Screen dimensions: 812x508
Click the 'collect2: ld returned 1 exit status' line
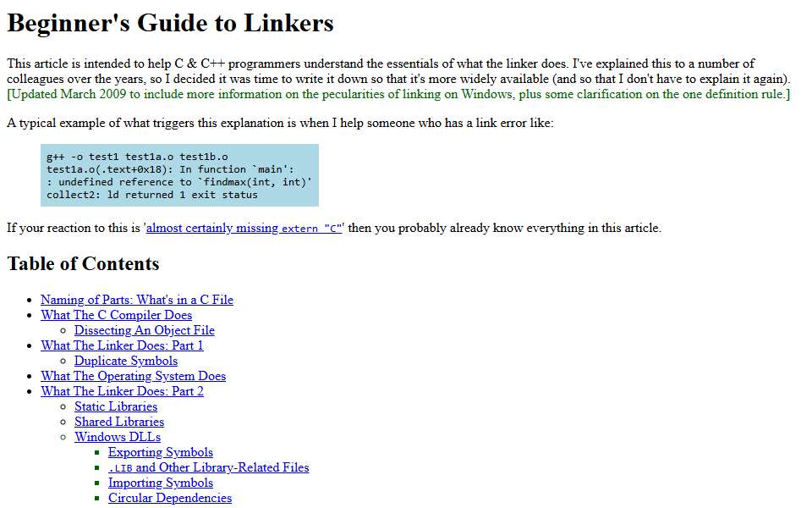coord(151,195)
